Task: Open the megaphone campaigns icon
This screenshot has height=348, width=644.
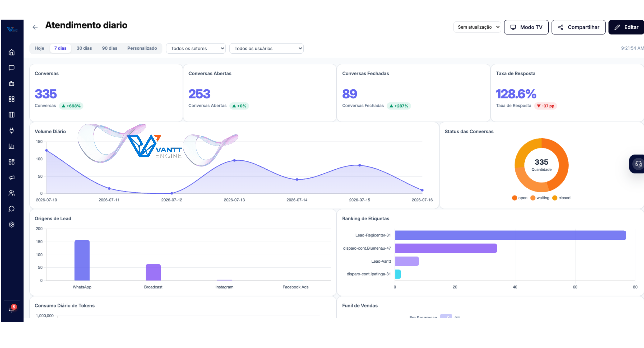Action: (x=12, y=178)
